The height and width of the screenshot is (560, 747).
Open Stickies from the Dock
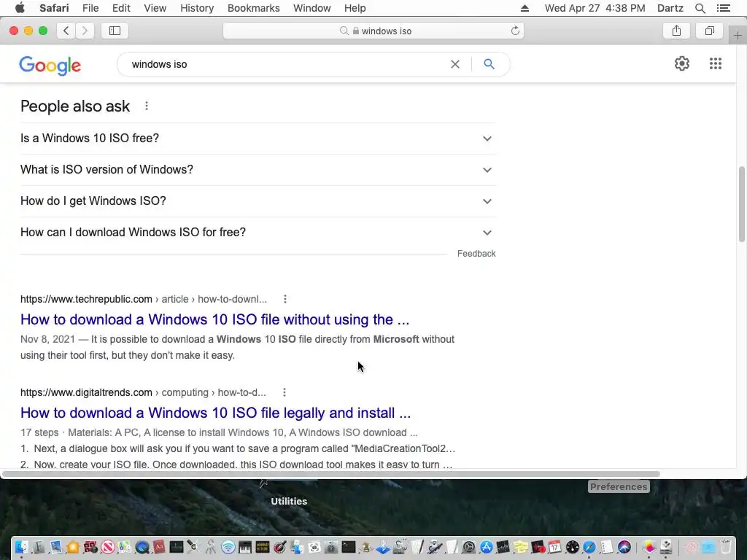tap(521, 547)
